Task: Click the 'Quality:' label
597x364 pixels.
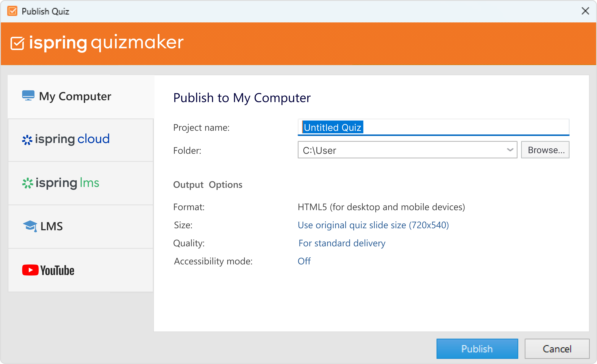Action: coord(189,243)
